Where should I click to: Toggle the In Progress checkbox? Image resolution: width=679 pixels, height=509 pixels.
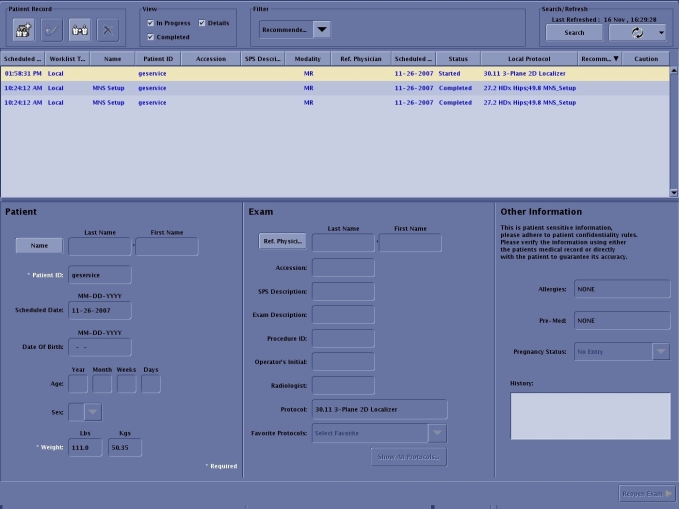point(150,23)
